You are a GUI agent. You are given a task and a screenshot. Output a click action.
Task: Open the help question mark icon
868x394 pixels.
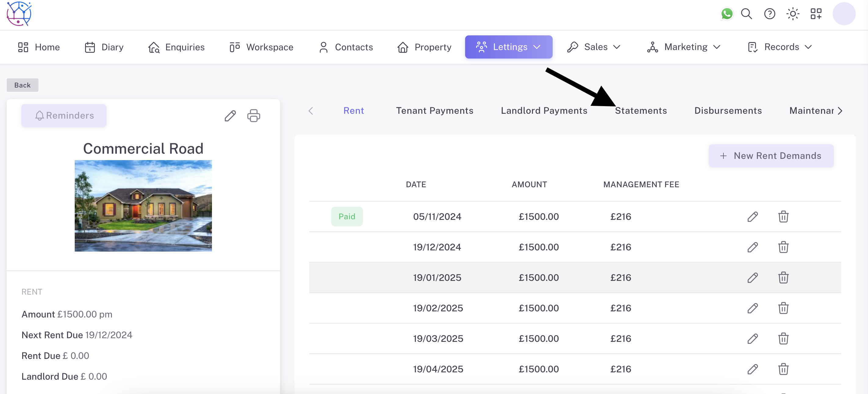(769, 14)
